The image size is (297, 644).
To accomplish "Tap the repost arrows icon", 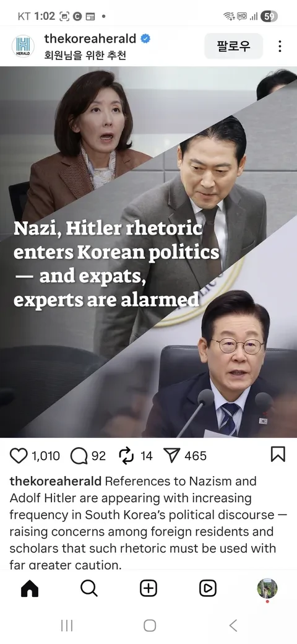I will (x=126, y=456).
